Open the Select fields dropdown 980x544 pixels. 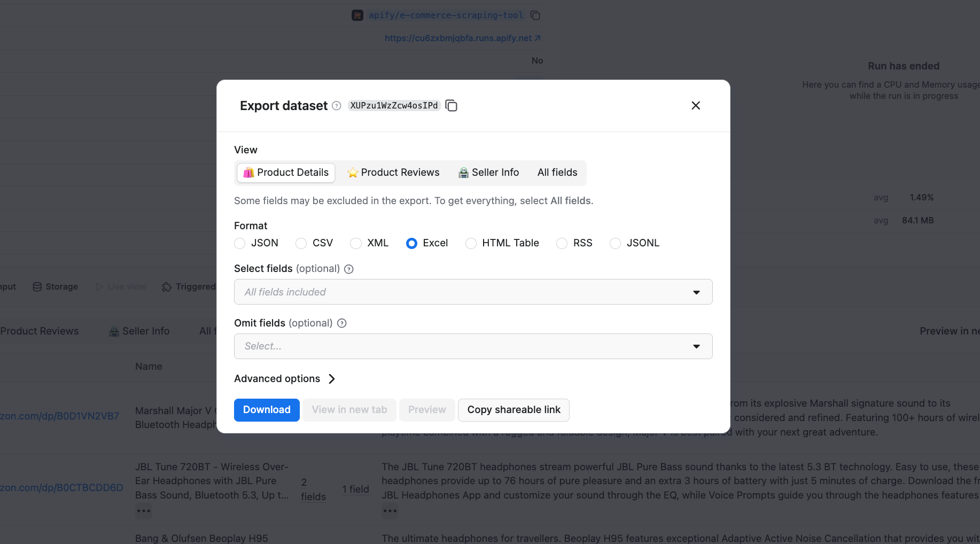pyautogui.click(x=696, y=292)
